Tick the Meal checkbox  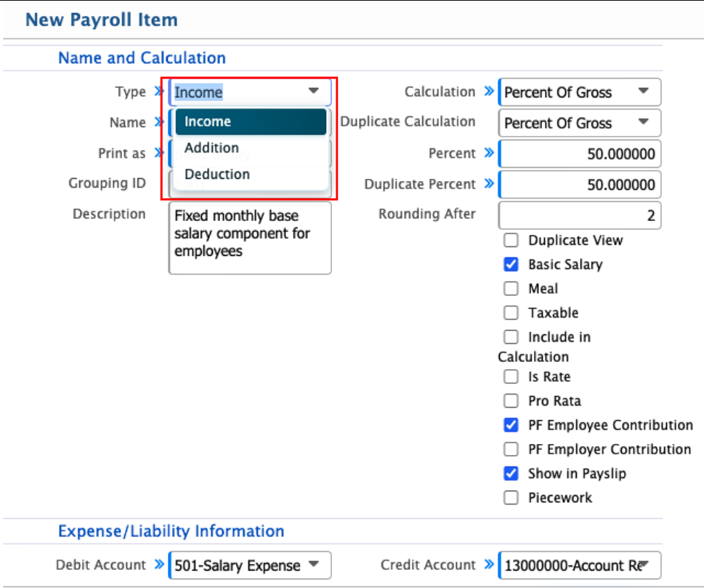tap(511, 289)
